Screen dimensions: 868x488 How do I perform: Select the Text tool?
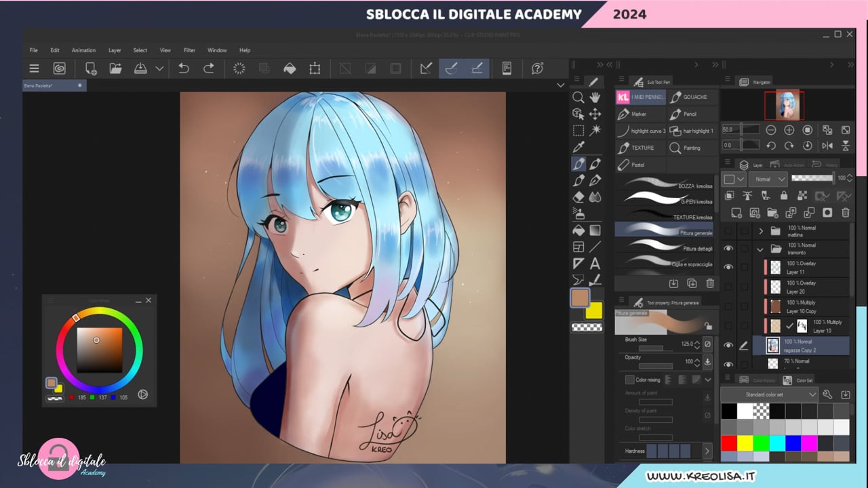[x=595, y=264]
